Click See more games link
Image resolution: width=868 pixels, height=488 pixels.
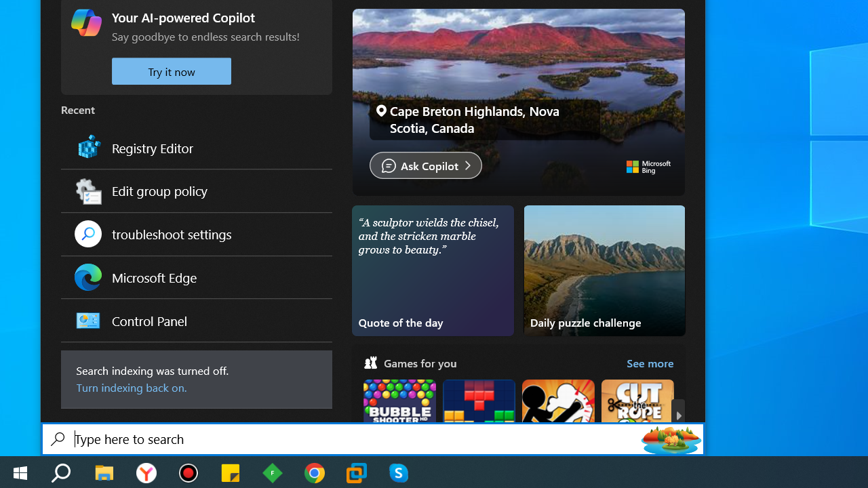click(650, 364)
